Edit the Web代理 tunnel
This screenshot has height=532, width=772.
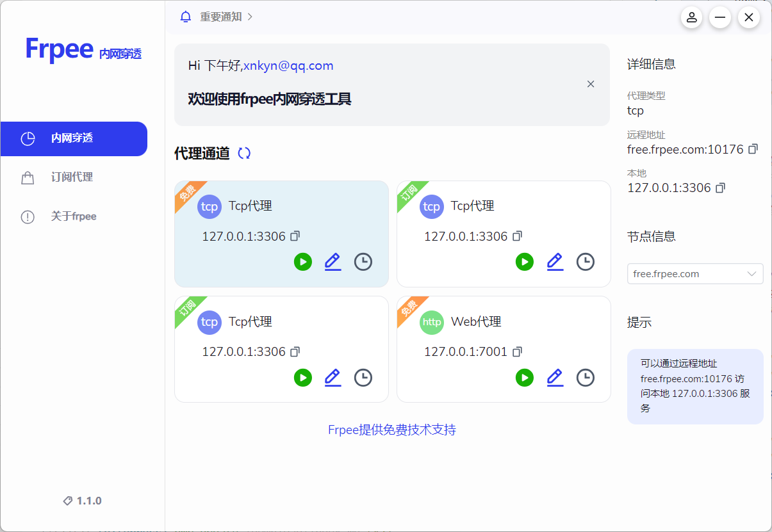coord(555,377)
